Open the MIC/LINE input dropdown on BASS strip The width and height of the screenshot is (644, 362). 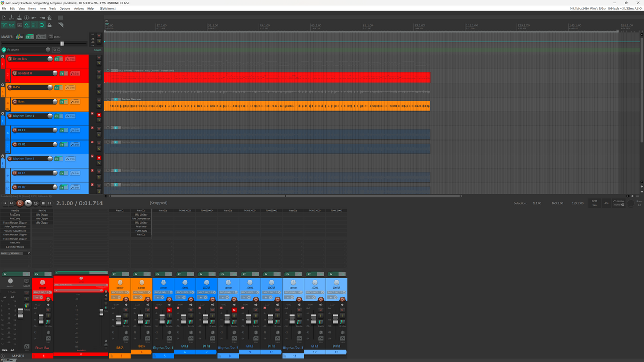pos(120,292)
